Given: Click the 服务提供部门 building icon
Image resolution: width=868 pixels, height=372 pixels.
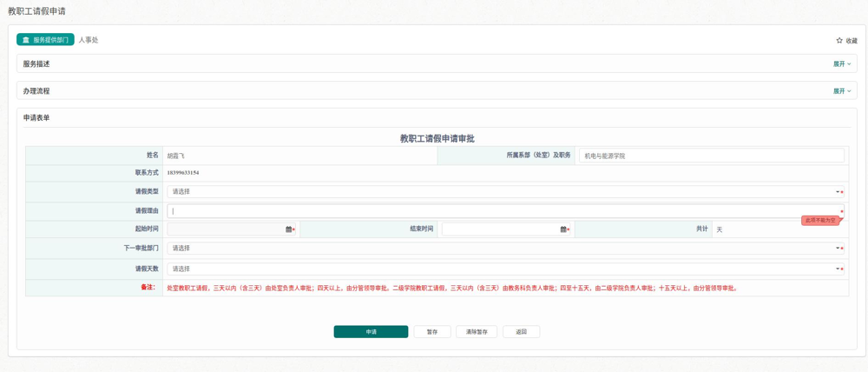Looking at the screenshot, I should (x=26, y=40).
